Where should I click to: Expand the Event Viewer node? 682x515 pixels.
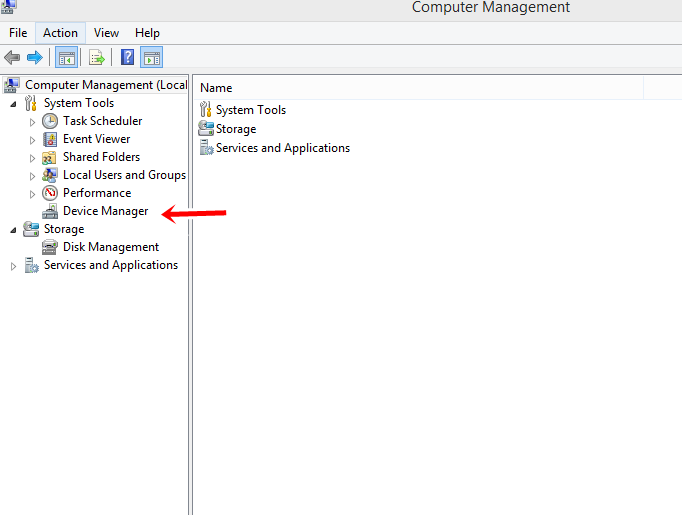[x=32, y=140]
